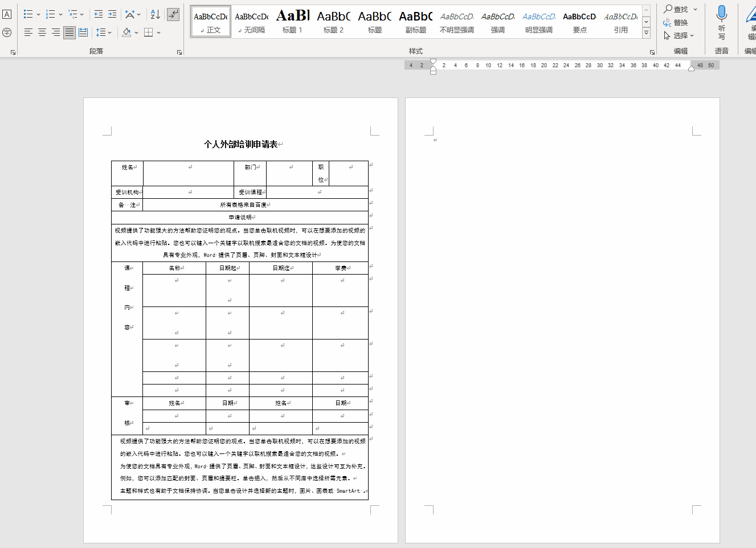The image size is (756, 548).
Task: Open shading color dropdown arrow
Action: 136,33
